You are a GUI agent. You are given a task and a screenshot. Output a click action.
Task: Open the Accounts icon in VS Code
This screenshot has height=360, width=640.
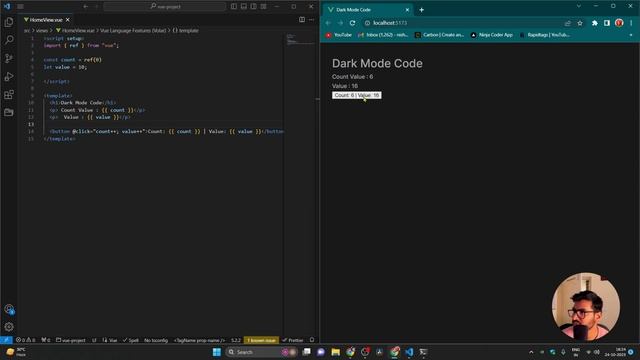[x=9, y=309]
